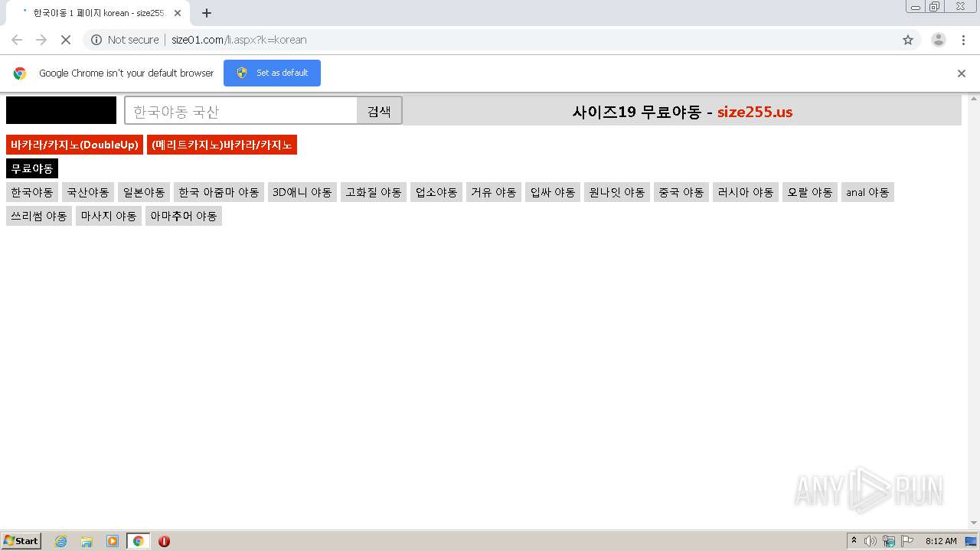Focus the site search input field

241,110
